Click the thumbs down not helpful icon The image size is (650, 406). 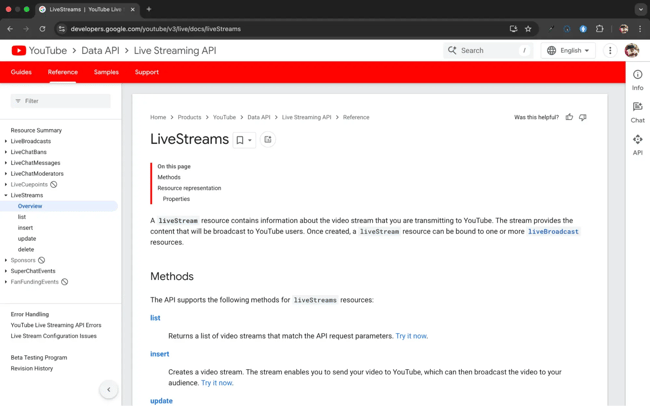583,117
